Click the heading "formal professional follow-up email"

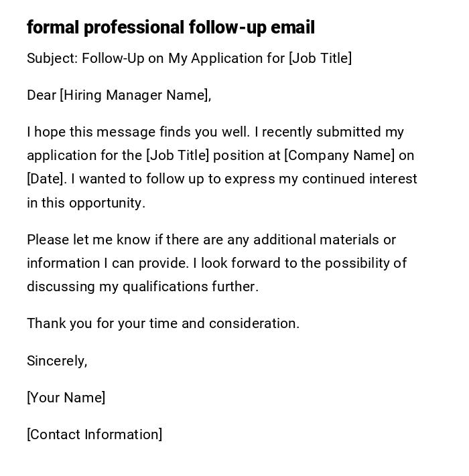[x=170, y=27]
